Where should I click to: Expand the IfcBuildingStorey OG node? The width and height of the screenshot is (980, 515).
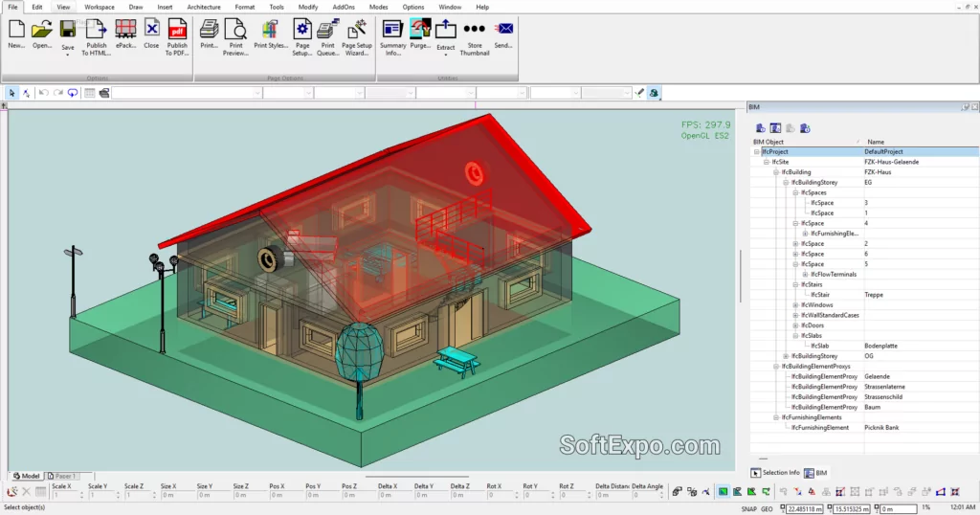pyautogui.click(x=786, y=356)
